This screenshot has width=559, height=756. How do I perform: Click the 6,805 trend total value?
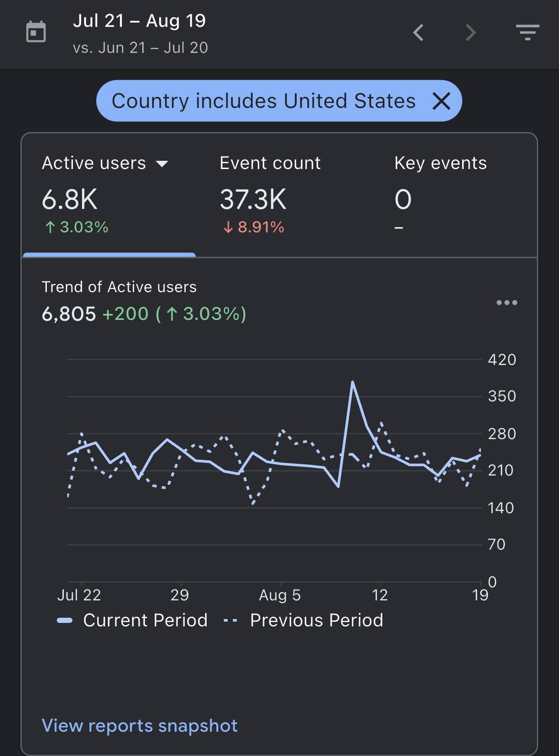tap(69, 314)
